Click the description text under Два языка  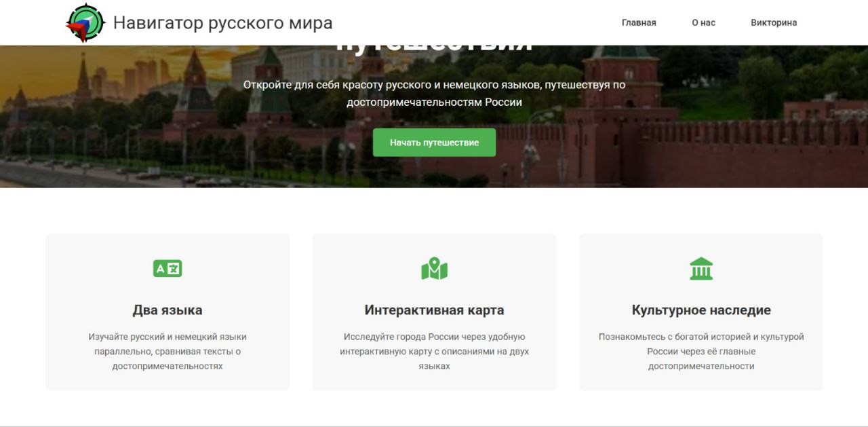(167, 351)
